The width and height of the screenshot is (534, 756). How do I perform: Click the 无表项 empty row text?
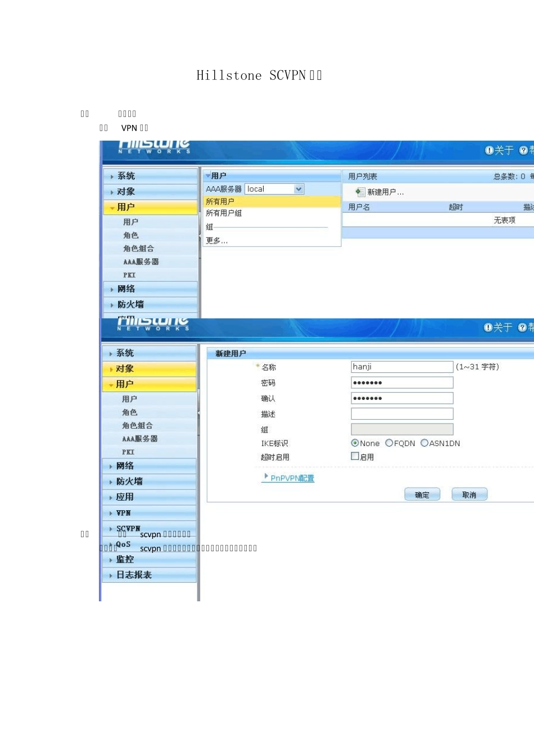(x=505, y=220)
